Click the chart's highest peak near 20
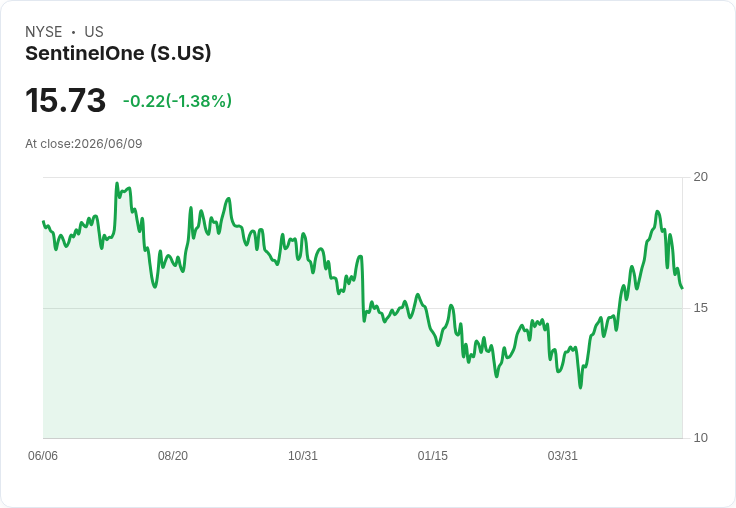Screen dimensions: 736x508 (x=117, y=184)
